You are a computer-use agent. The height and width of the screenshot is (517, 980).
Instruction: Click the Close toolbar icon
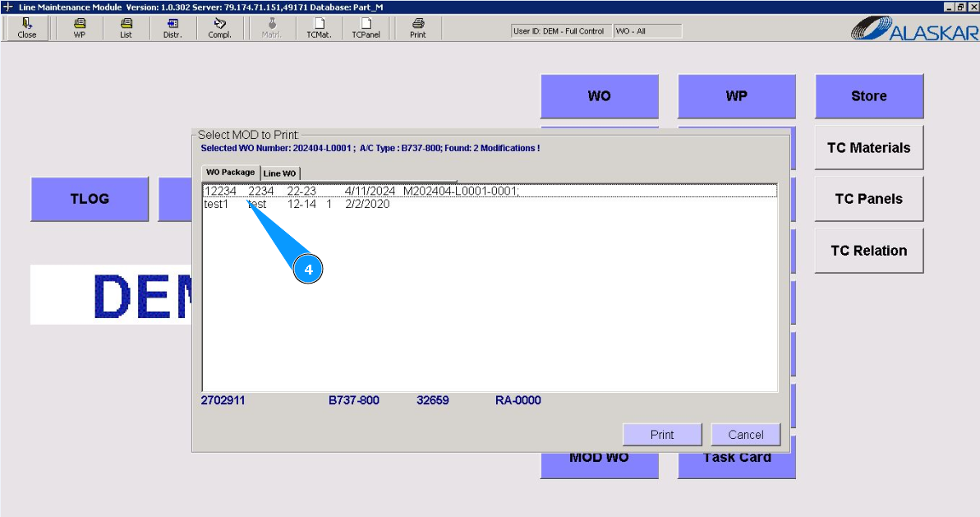(x=26, y=28)
